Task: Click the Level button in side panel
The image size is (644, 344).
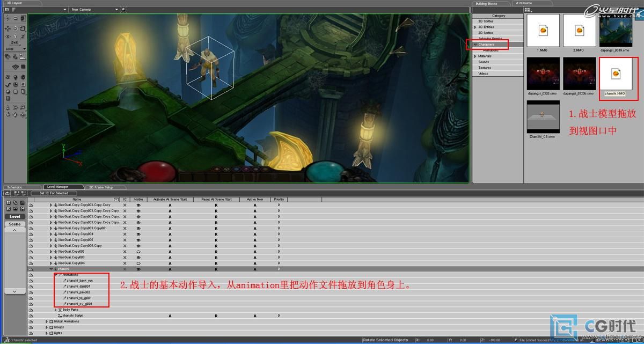Action: (14, 217)
